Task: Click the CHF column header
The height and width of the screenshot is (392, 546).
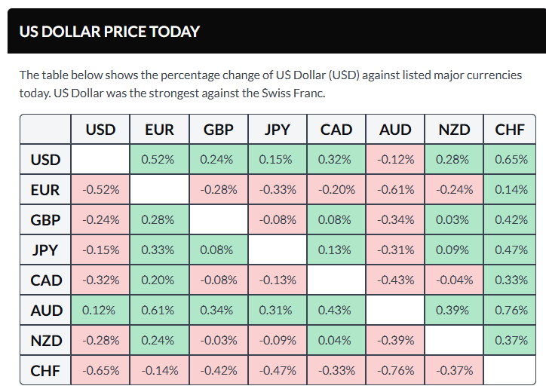Action: (x=510, y=130)
